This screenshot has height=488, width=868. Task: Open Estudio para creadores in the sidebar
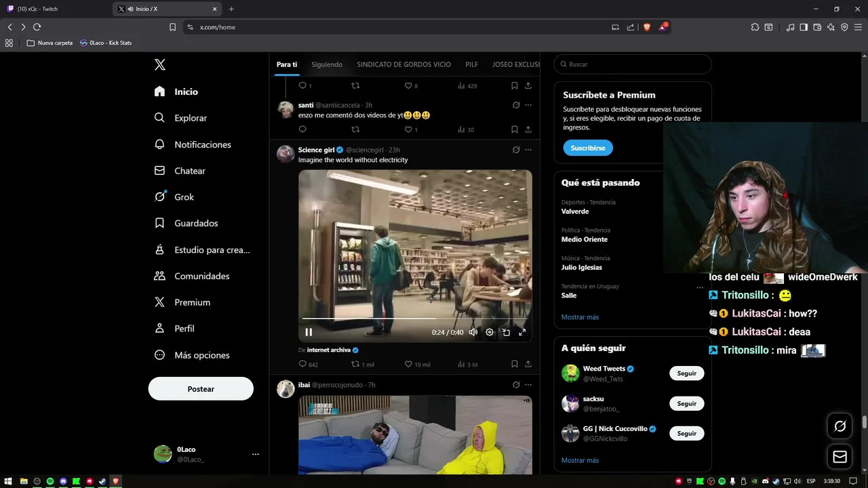tap(202, 249)
